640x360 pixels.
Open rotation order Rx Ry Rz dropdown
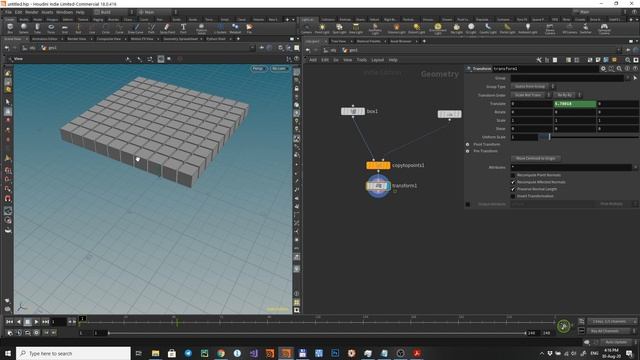click(568, 95)
